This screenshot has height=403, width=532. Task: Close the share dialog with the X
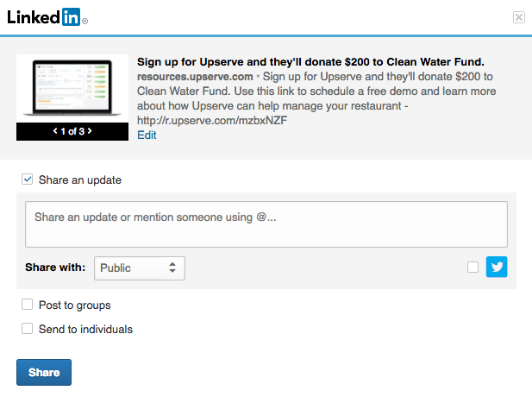pyautogui.click(x=518, y=16)
